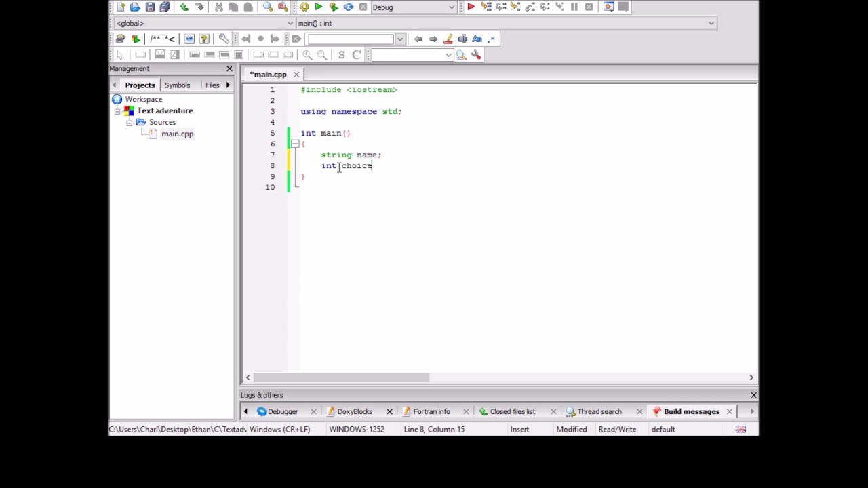Open the Debugger log tab

tap(283, 411)
